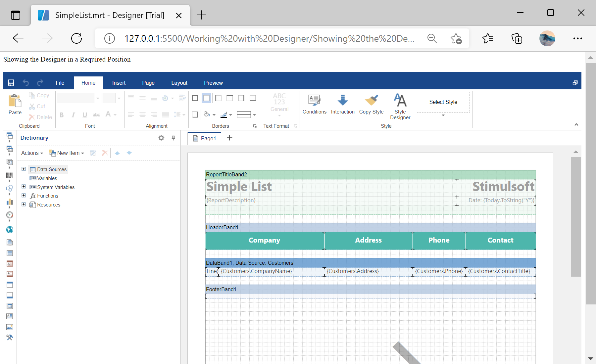Open a new browser tab

(x=201, y=15)
